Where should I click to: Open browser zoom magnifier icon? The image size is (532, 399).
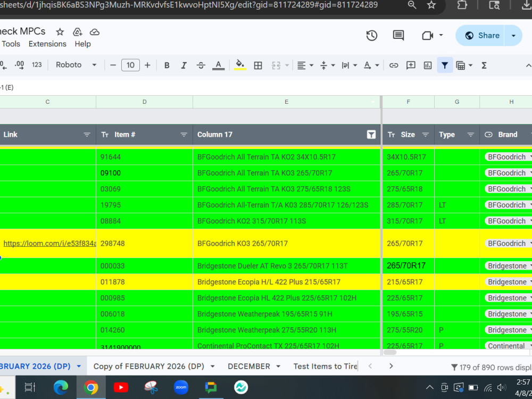point(412,5)
